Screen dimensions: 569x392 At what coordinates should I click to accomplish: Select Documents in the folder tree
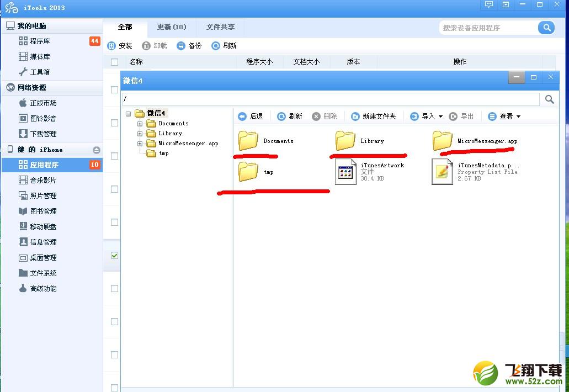[168, 124]
